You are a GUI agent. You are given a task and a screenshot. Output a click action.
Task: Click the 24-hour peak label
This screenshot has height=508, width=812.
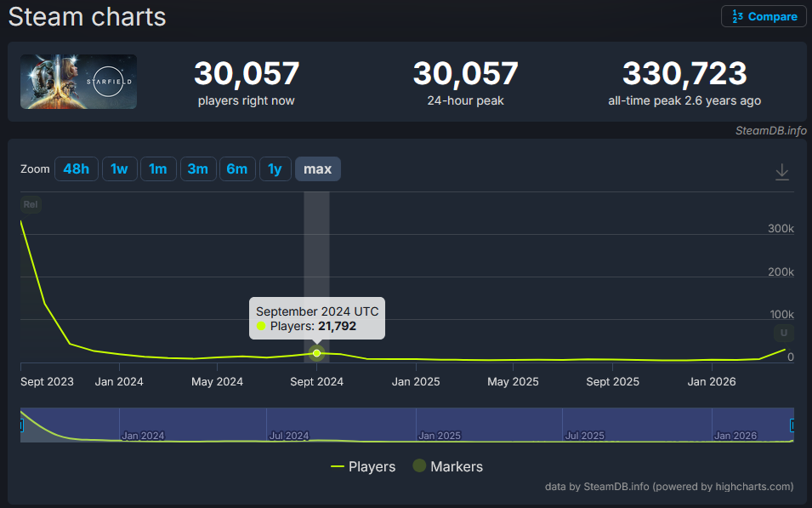[466, 100]
